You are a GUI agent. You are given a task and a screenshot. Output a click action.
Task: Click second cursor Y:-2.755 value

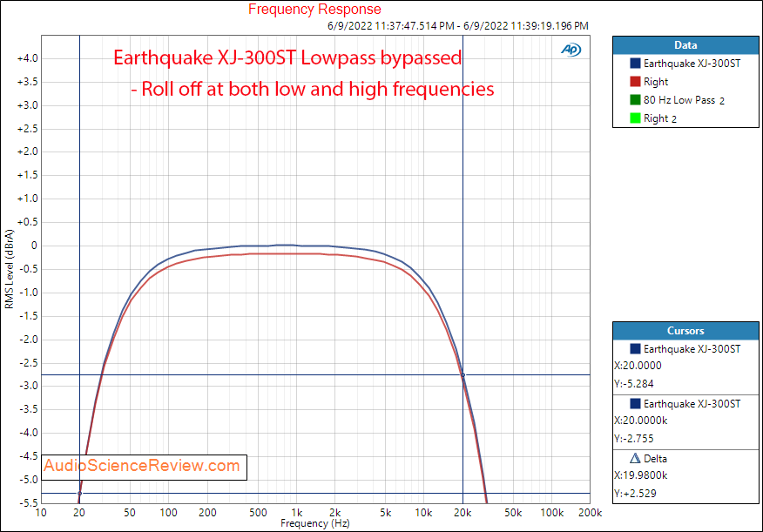pos(634,439)
